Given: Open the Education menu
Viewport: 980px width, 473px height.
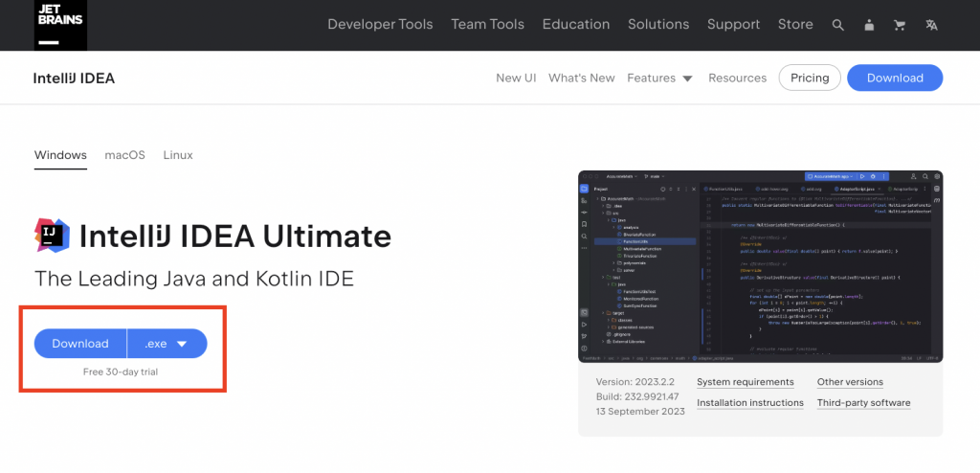Looking at the screenshot, I should pyautogui.click(x=575, y=24).
